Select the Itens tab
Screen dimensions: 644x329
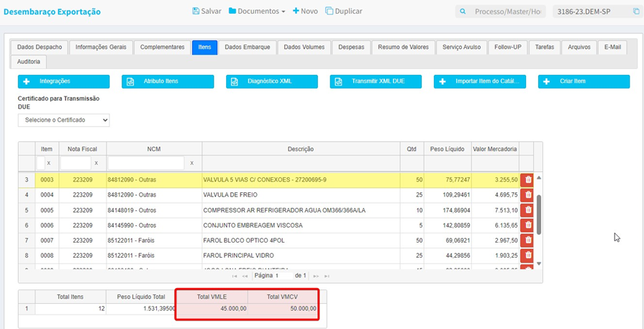204,48
